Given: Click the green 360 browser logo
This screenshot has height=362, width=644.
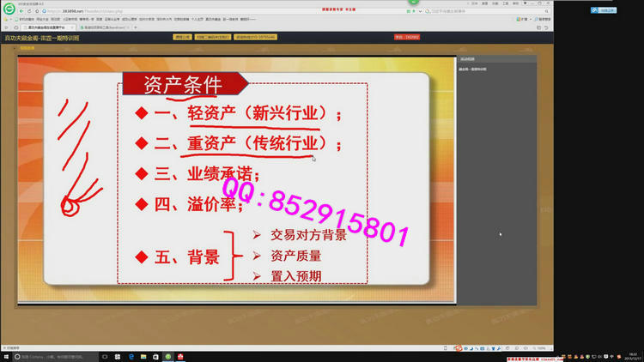Looking at the screenshot, I should pyautogui.click(x=9, y=9).
